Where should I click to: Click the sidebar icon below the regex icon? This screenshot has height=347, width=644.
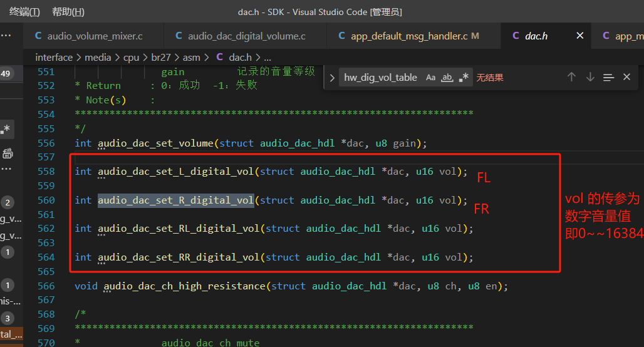pos(8,153)
